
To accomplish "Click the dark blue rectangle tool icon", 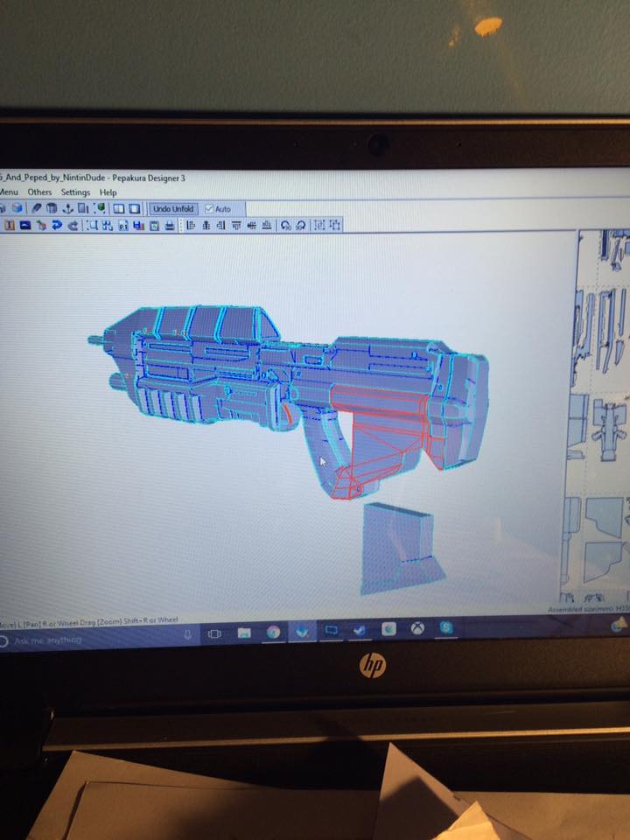I will (24, 226).
